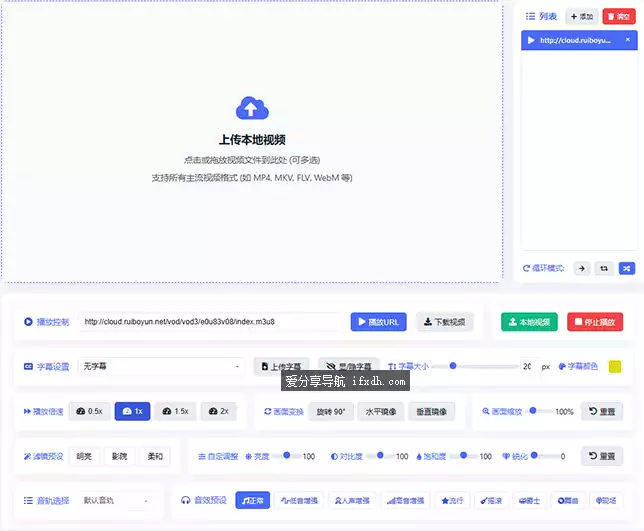Set playback speed to 2x
The width and height of the screenshot is (644, 531).
click(218, 411)
